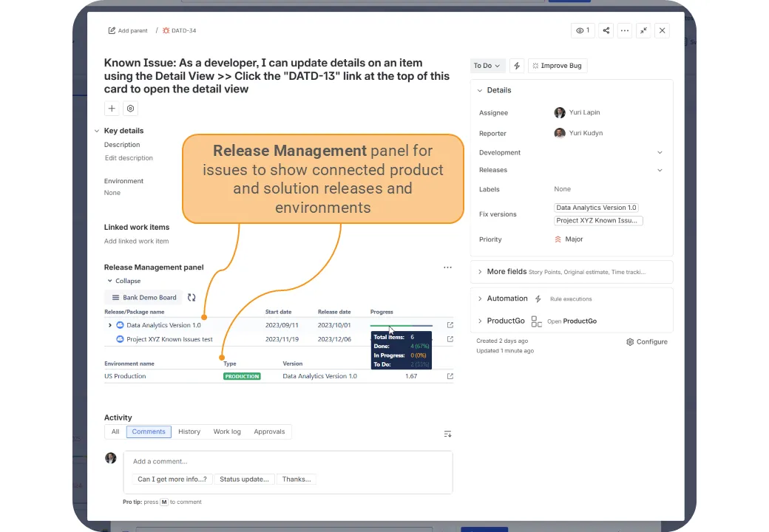Sort the activity with the sort-order icon
Image resolution: width=769 pixels, height=532 pixels.
447,434
